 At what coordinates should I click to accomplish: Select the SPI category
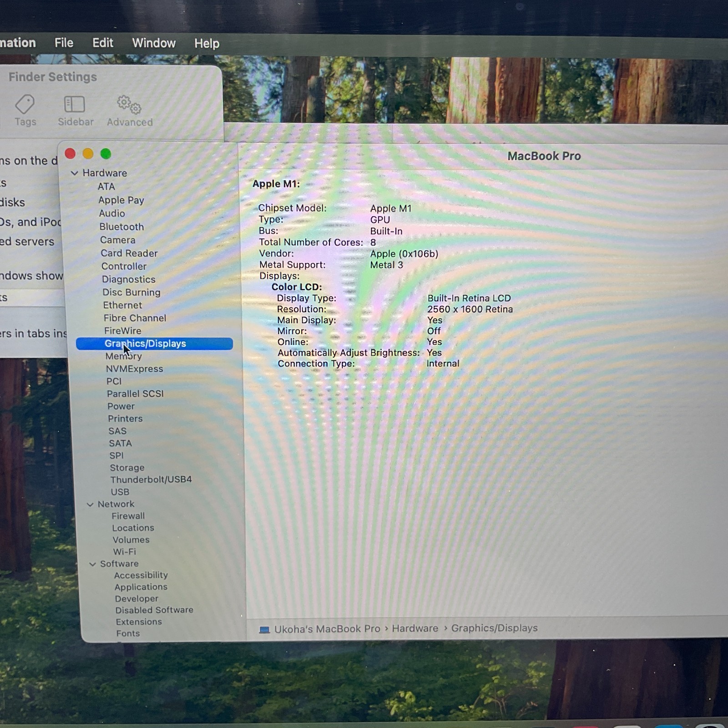point(116,455)
